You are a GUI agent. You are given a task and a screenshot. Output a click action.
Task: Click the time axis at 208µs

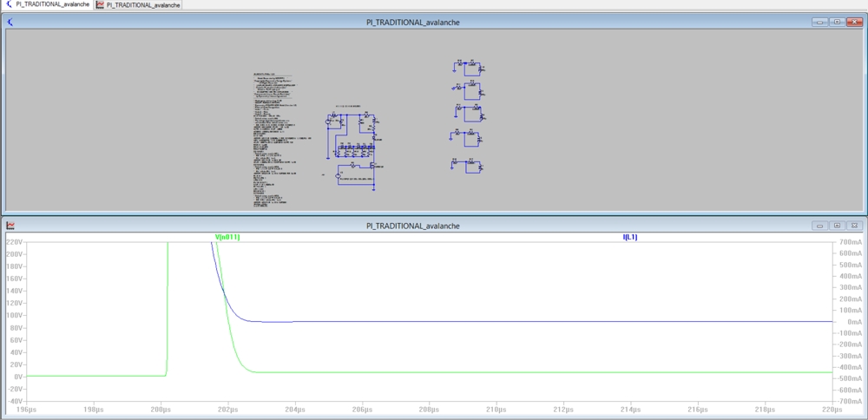pos(426,410)
